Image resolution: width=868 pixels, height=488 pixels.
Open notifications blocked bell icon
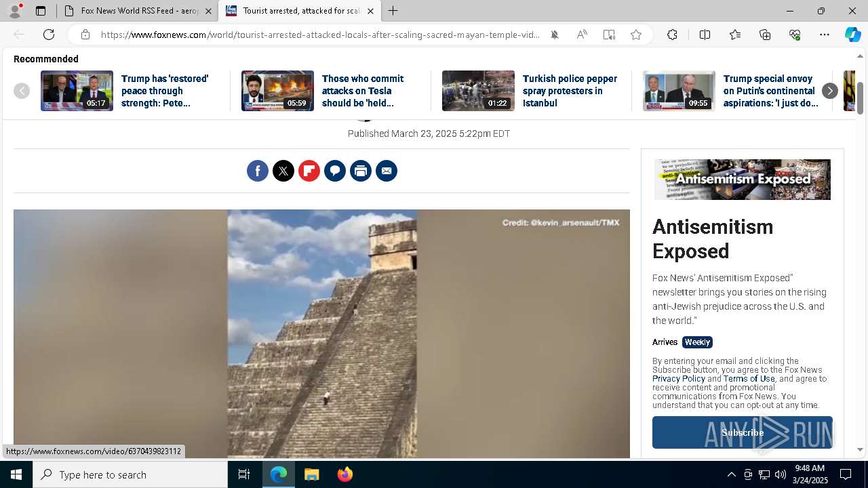pyautogui.click(x=555, y=35)
